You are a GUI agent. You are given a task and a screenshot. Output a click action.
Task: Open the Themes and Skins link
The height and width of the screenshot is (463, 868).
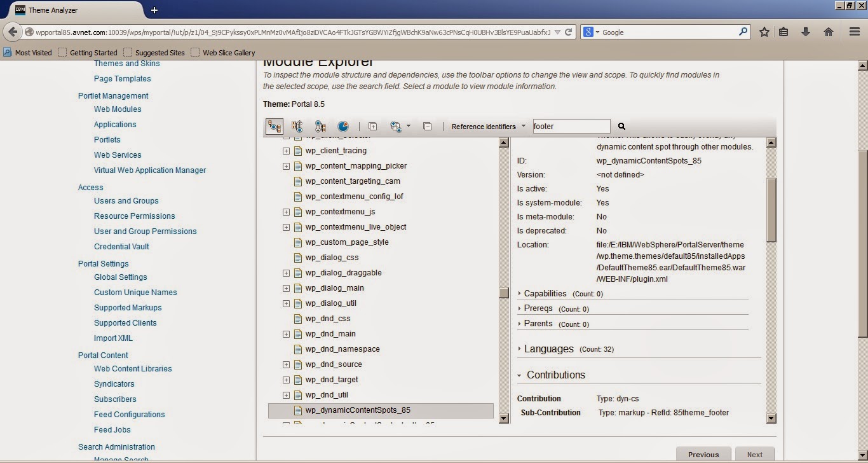point(127,64)
